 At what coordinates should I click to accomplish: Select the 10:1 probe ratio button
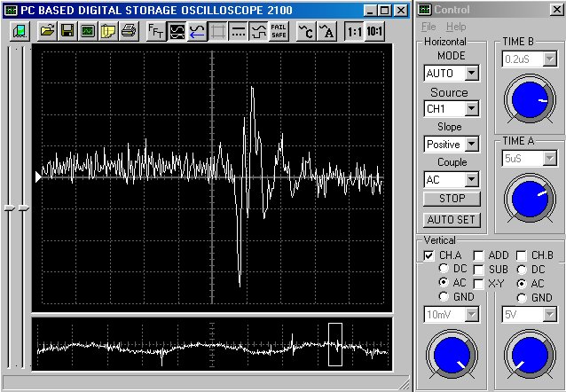374,31
